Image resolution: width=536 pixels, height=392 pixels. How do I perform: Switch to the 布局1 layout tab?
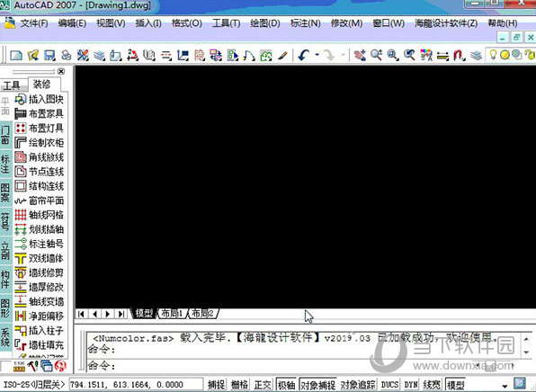(x=173, y=313)
